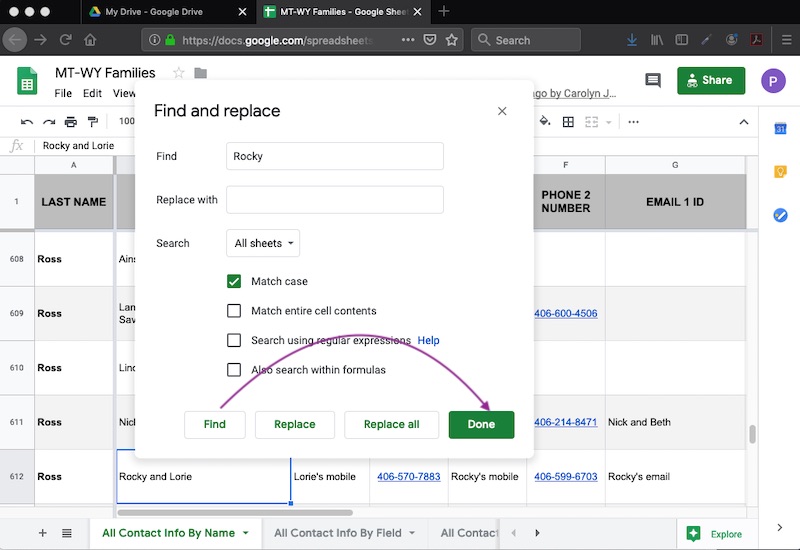Click the merge cells icon

tap(591, 122)
